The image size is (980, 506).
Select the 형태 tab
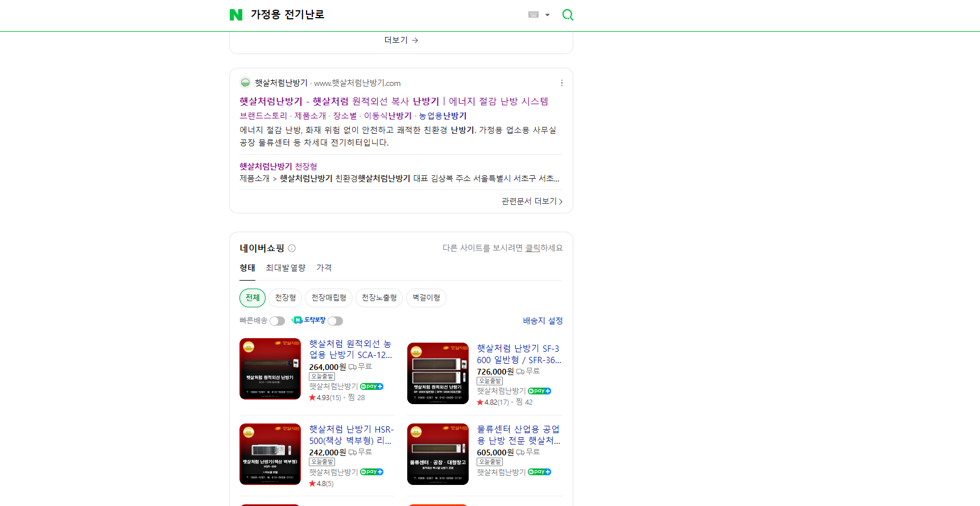click(x=247, y=268)
